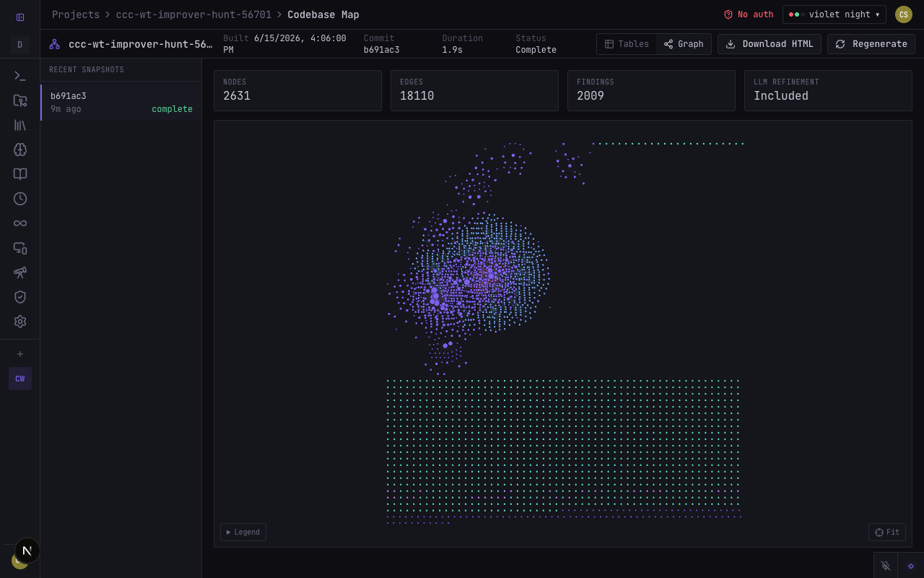
Task: Toggle the sidebar panel icon at top
Action: point(20,17)
